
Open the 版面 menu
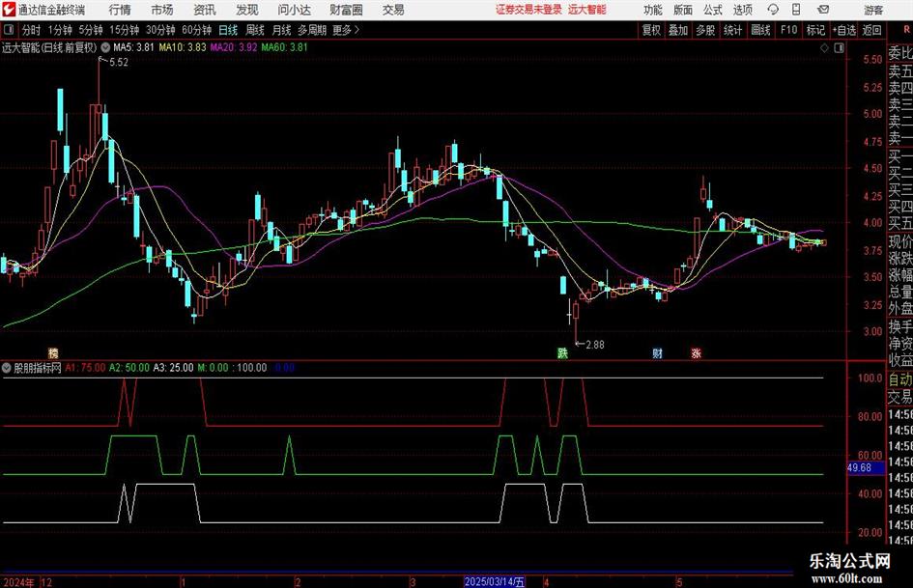[682, 10]
